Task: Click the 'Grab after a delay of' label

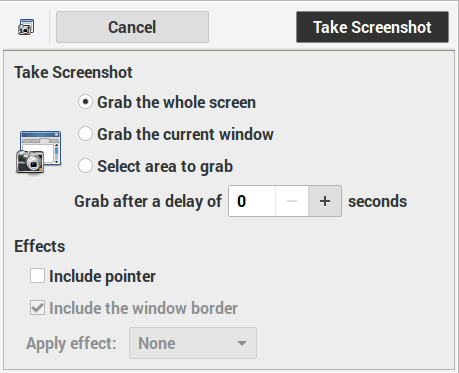Action: pos(148,201)
